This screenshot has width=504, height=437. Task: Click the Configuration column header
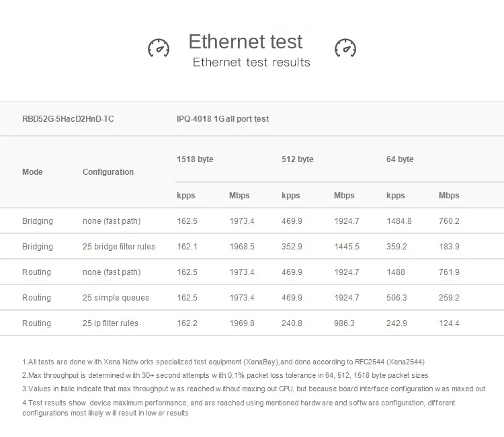[108, 172]
